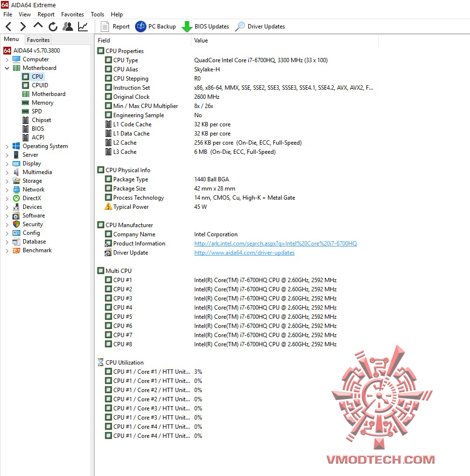Screen dimensions: 470x476
Task: Expand the Computer tree node
Action: tap(7, 59)
